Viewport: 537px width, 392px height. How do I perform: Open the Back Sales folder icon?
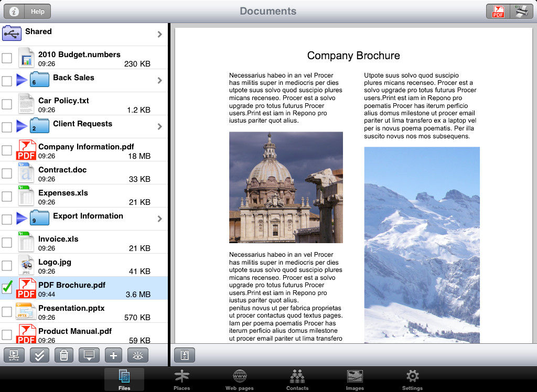[39, 80]
